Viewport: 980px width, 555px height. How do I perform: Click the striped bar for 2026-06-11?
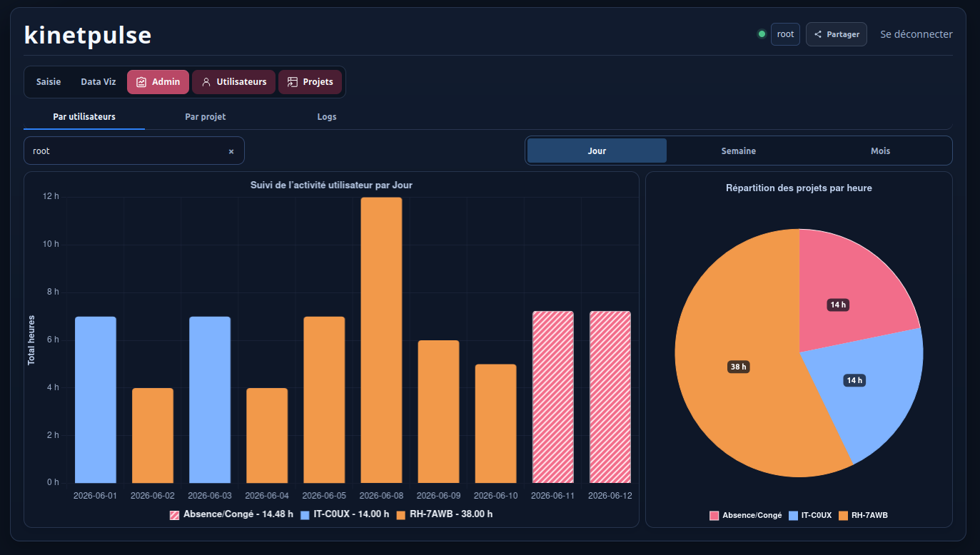pos(553,397)
